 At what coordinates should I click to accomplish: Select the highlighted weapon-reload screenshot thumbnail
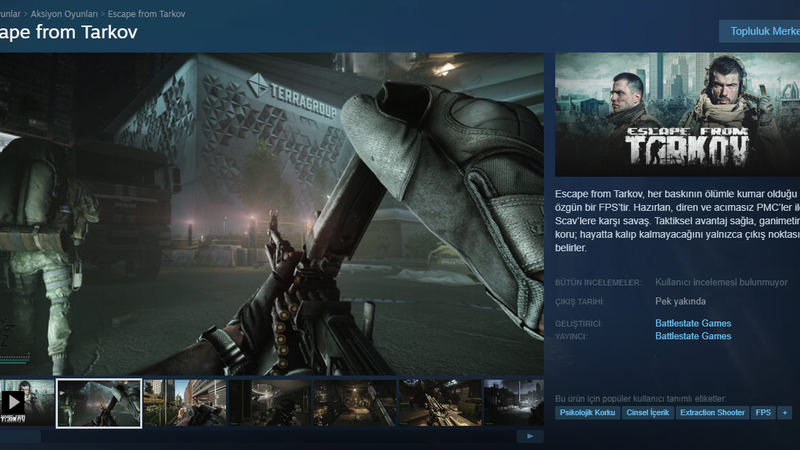tap(99, 402)
